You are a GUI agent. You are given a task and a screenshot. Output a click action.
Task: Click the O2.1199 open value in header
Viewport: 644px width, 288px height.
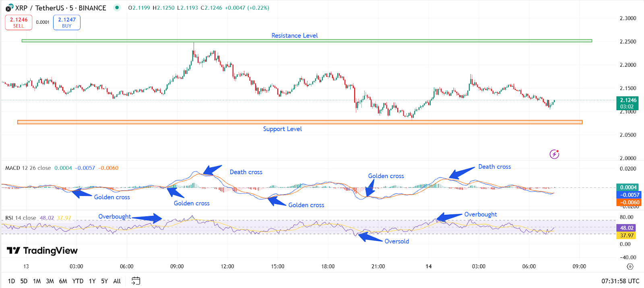[139, 8]
